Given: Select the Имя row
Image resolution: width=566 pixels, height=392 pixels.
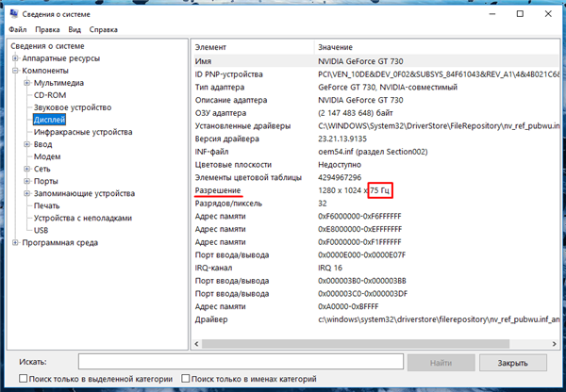Looking at the screenshot, I should coord(376,61).
